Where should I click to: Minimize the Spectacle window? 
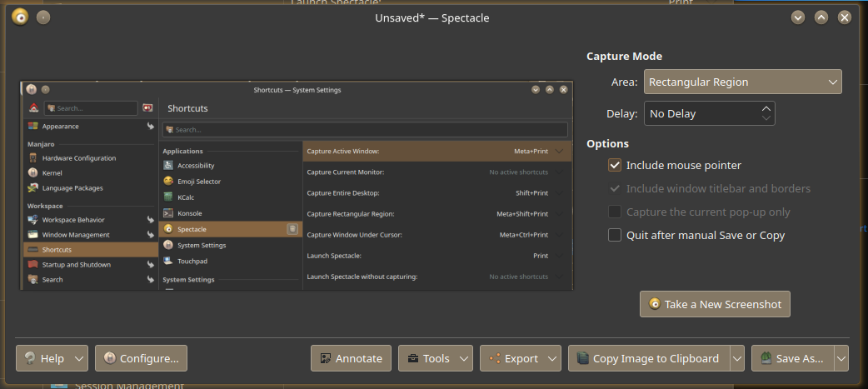(x=798, y=17)
